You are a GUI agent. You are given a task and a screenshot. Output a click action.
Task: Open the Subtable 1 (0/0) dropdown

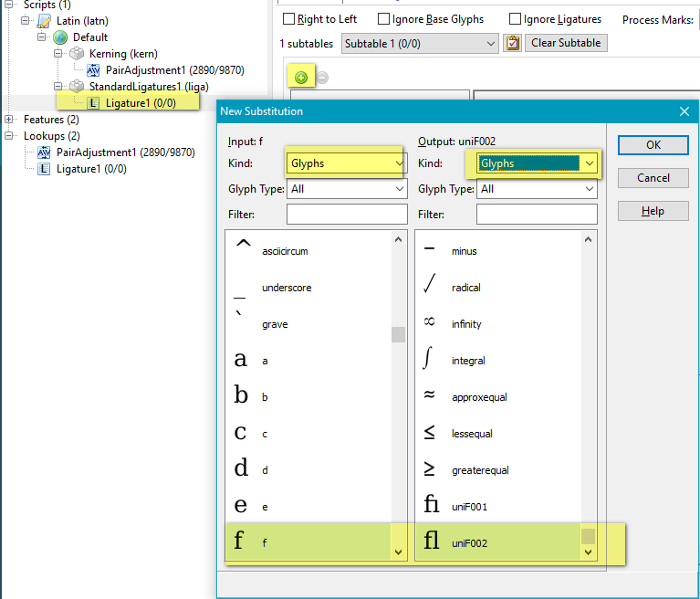click(420, 44)
